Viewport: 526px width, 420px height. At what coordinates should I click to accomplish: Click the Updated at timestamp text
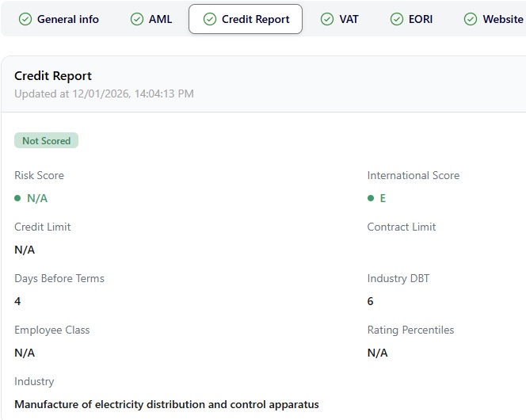(104, 94)
